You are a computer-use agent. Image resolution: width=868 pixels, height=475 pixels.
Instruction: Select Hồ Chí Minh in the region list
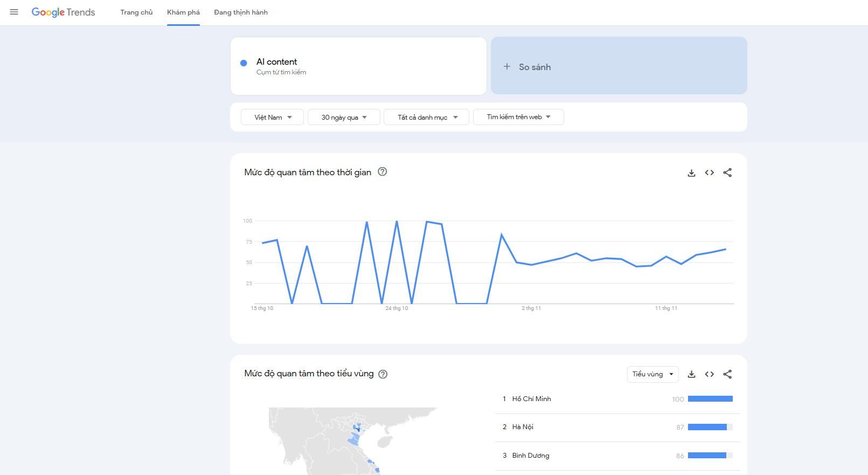[x=531, y=399]
